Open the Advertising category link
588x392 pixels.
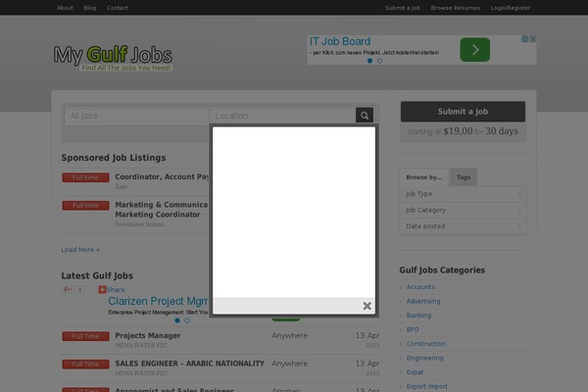coord(423,301)
